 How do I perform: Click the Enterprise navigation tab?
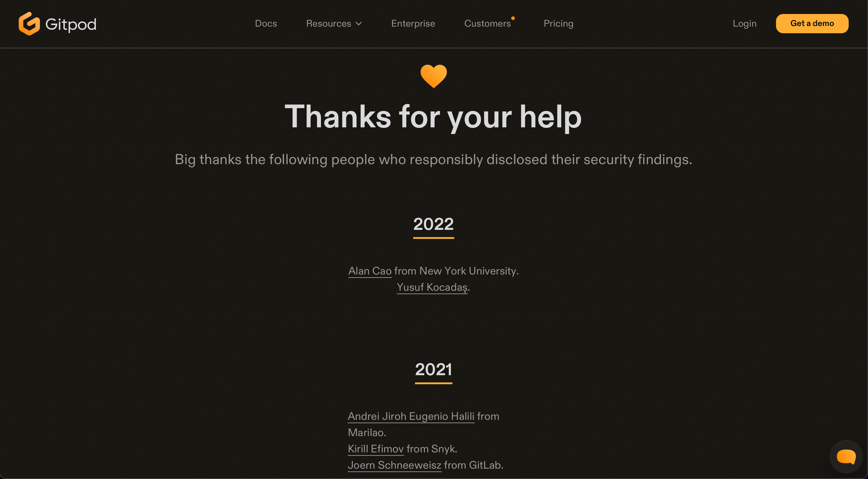coord(413,23)
